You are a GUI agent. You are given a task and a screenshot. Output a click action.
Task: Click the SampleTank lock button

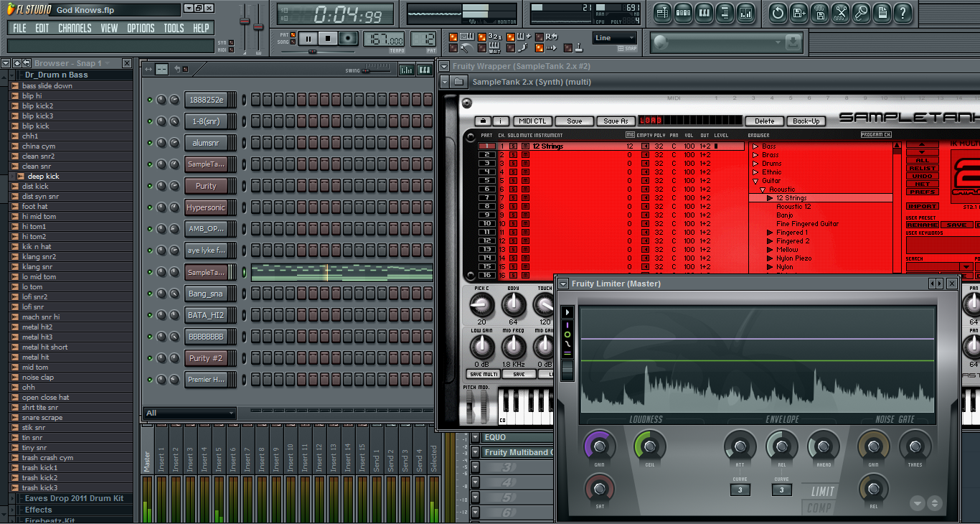(483, 121)
